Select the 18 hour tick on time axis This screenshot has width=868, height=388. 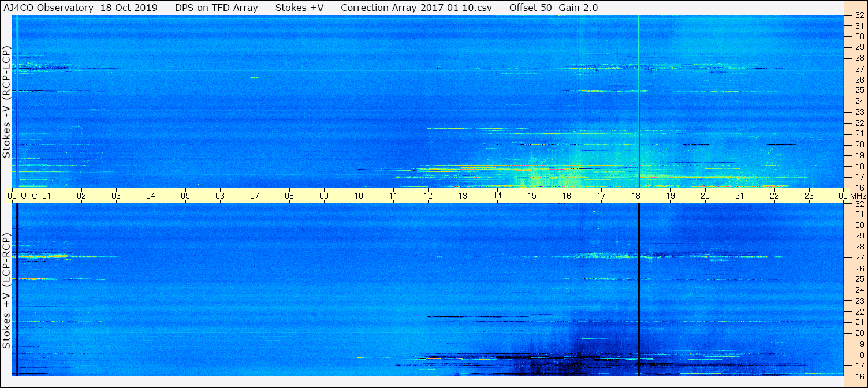[x=636, y=196]
